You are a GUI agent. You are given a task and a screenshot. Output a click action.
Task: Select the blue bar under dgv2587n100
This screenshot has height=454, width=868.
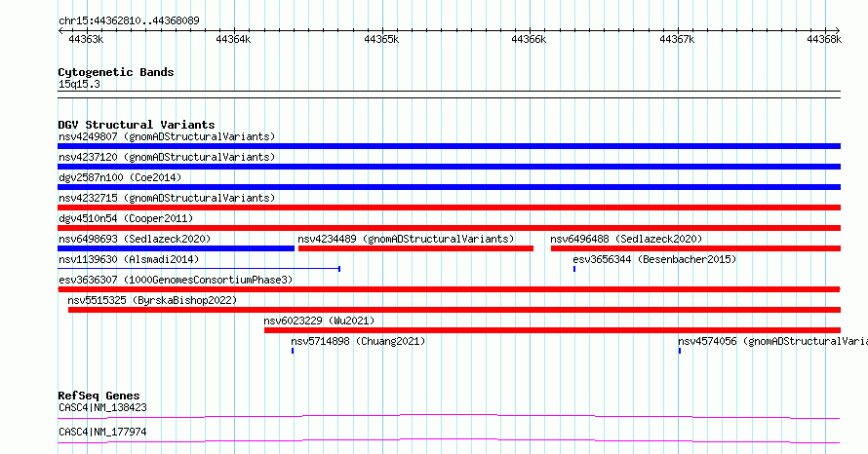tap(449, 187)
